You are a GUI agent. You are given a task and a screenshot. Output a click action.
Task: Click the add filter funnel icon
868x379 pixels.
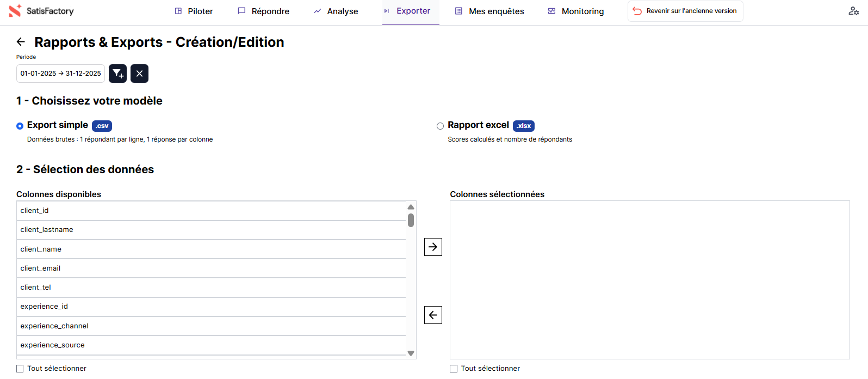[x=117, y=74]
